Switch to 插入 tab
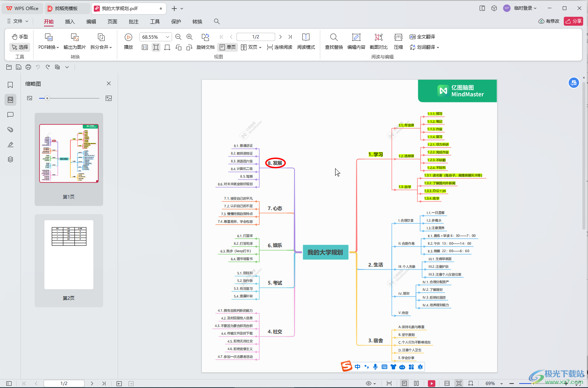The height and width of the screenshot is (388, 588). [x=70, y=22]
